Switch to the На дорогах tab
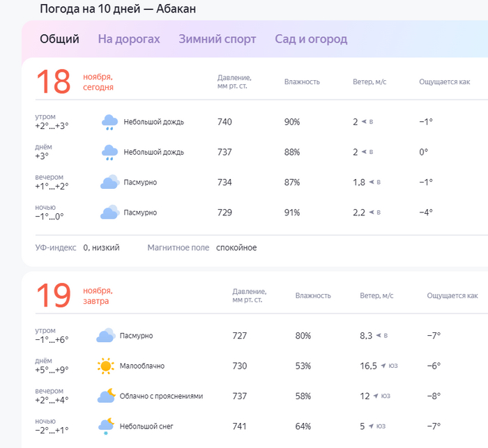The height and width of the screenshot is (448, 488). point(129,39)
